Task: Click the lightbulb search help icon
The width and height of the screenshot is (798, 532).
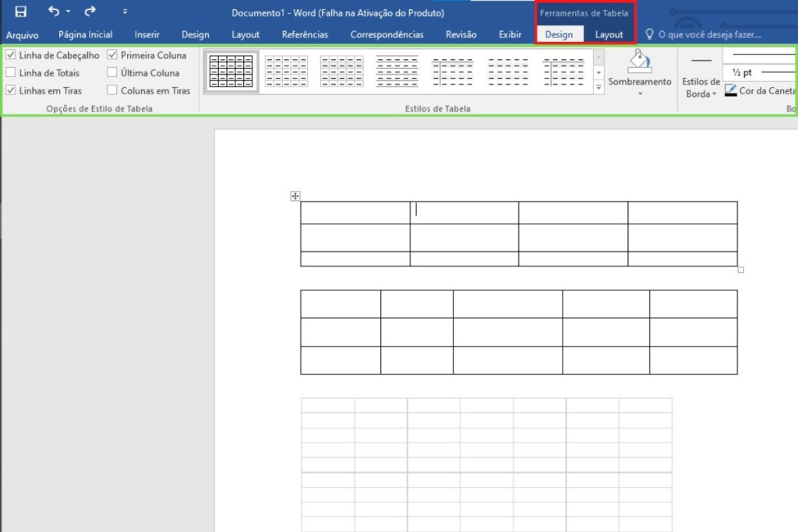Action: coord(650,34)
